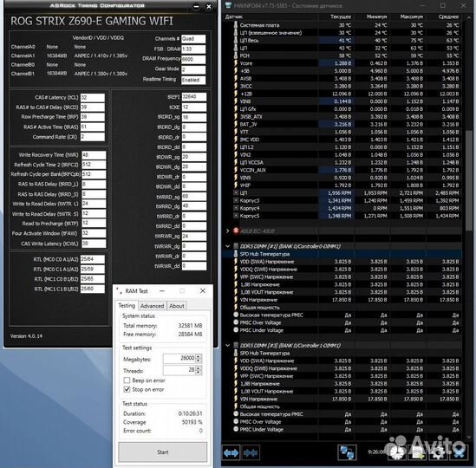Click the tREFI value field

coord(194,97)
